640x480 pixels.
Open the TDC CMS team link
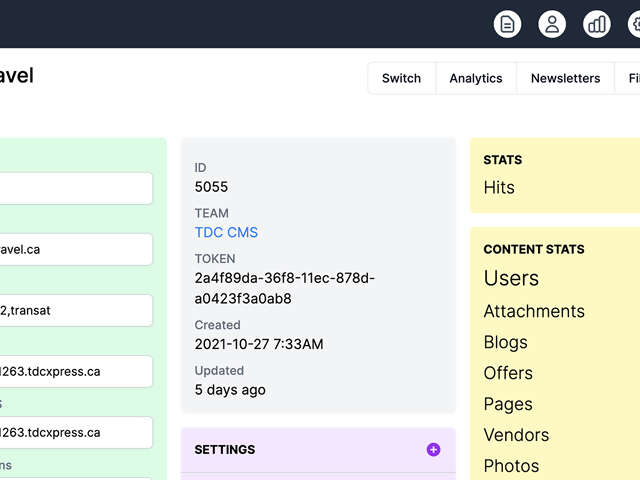226,232
